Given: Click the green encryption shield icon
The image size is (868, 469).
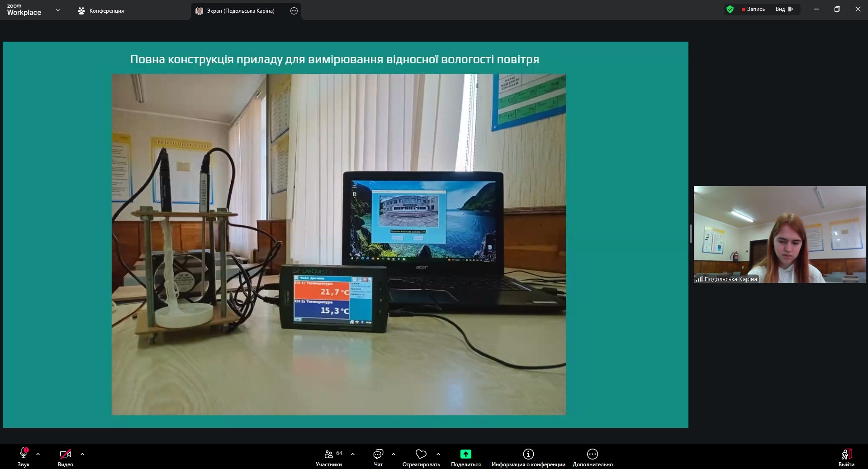Looking at the screenshot, I should point(730,9).
